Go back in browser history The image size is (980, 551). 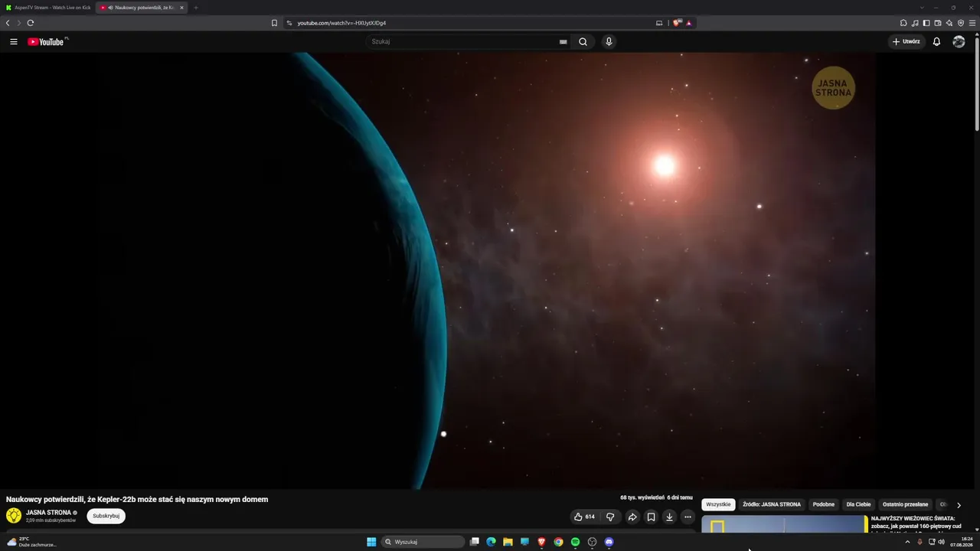click(8, 23)
